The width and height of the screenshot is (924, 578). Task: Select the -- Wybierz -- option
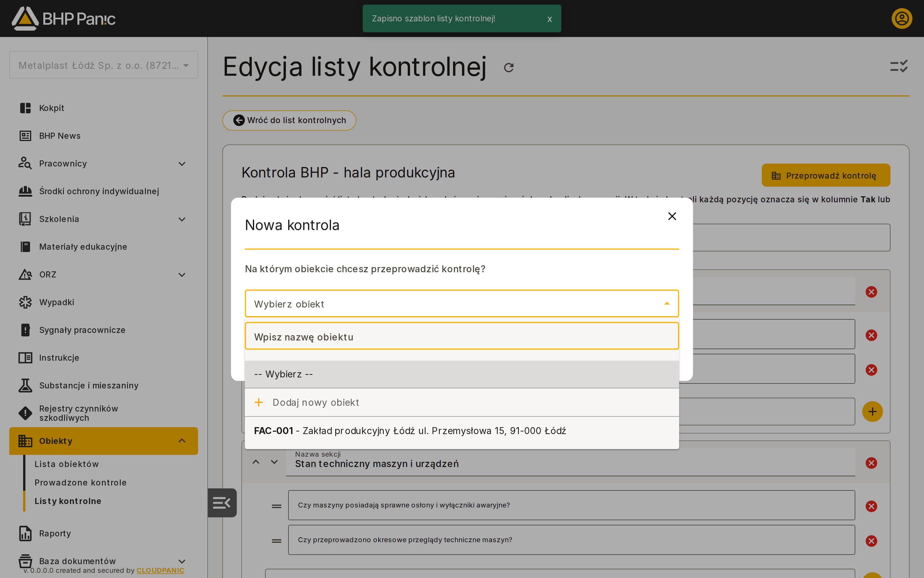click(x=462, y=374)
